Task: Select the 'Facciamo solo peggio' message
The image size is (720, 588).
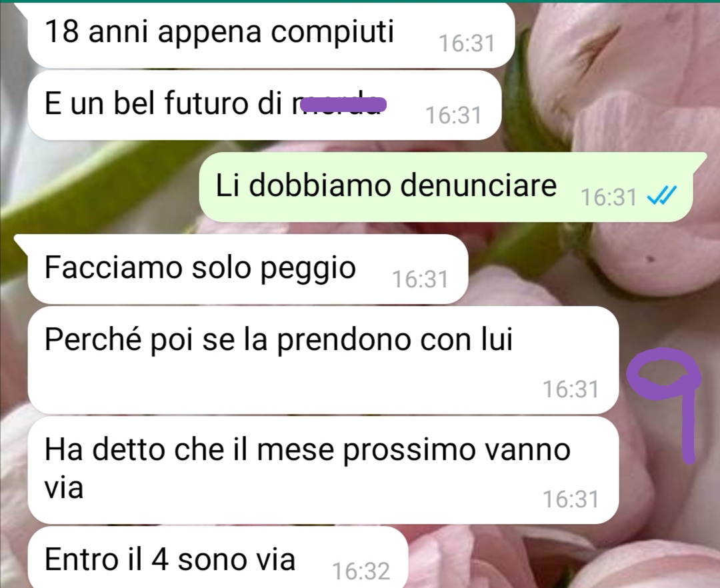Action: tap(247, 269)
